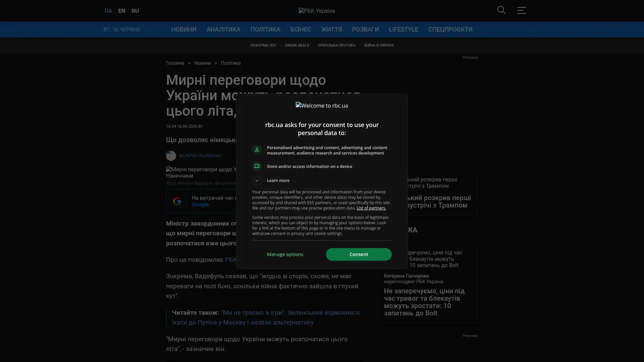The height and width of the screenshot is (362, 644).
Task: Click the article main photo
Action: tap(201, 173)
